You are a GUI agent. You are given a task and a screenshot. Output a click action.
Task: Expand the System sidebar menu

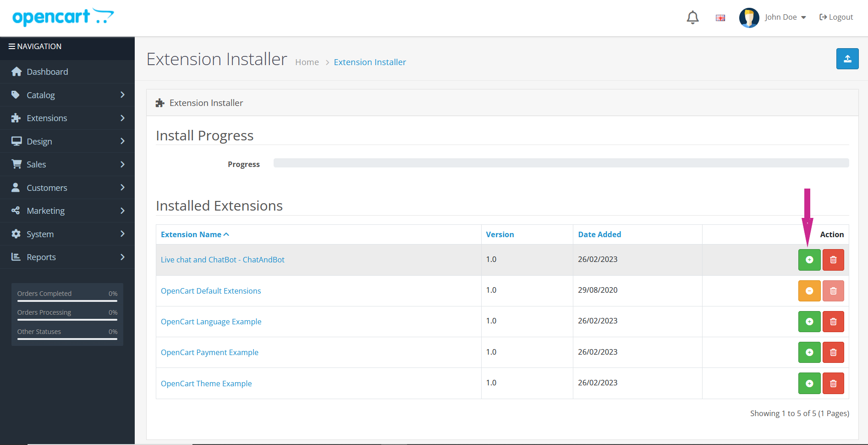[x=67, y=234]
